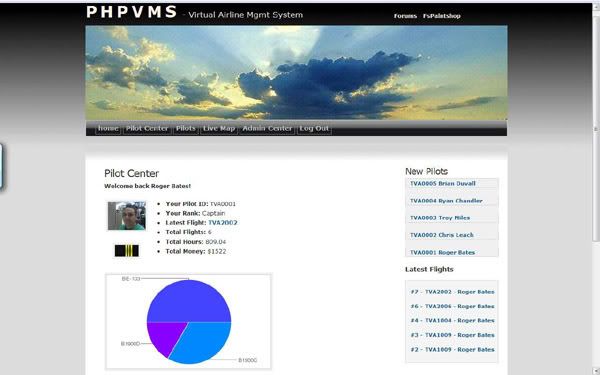Open the FsPaintshop header link

[x=442, y=16]
